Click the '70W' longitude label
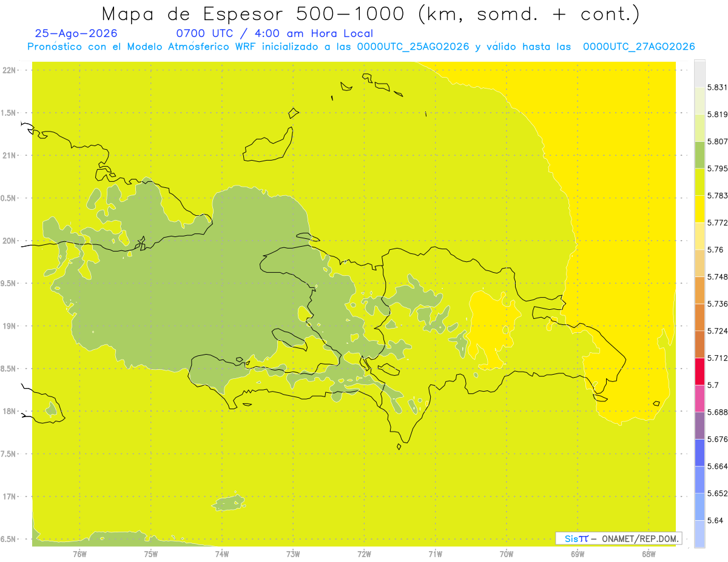This screenshot has width=728, height=562. [506, 554]
